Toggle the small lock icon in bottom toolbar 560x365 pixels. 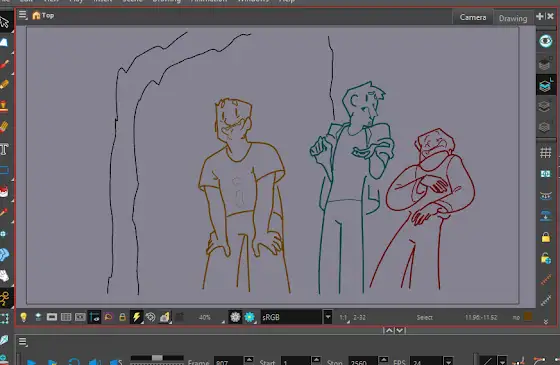[122, 317]
